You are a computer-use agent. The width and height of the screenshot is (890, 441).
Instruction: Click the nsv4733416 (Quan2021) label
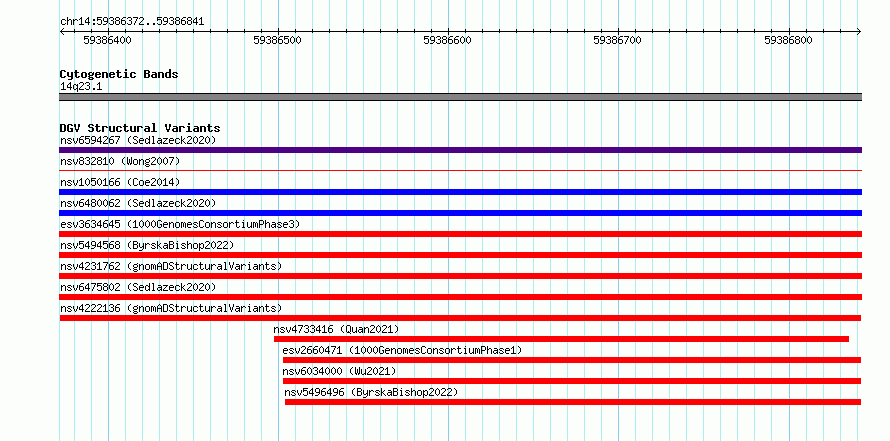[336, 329]
